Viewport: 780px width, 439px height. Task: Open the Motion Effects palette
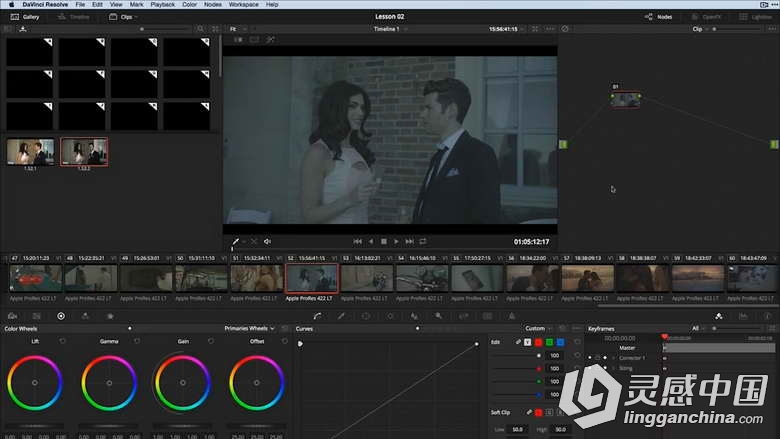[x=110, y=316]
